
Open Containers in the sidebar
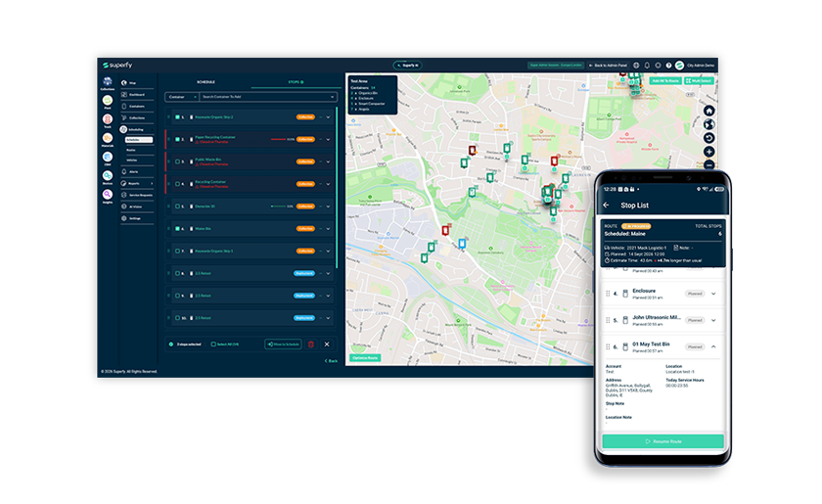137,106
